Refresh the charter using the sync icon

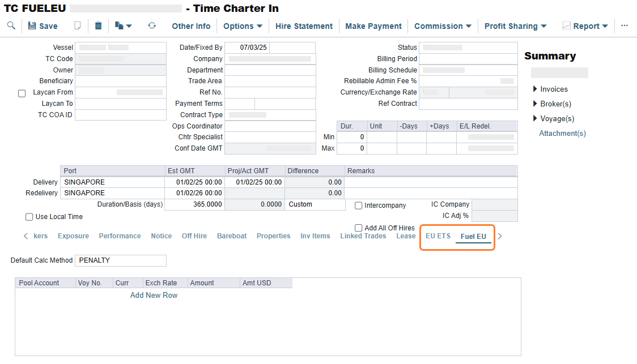pos(151,26)
